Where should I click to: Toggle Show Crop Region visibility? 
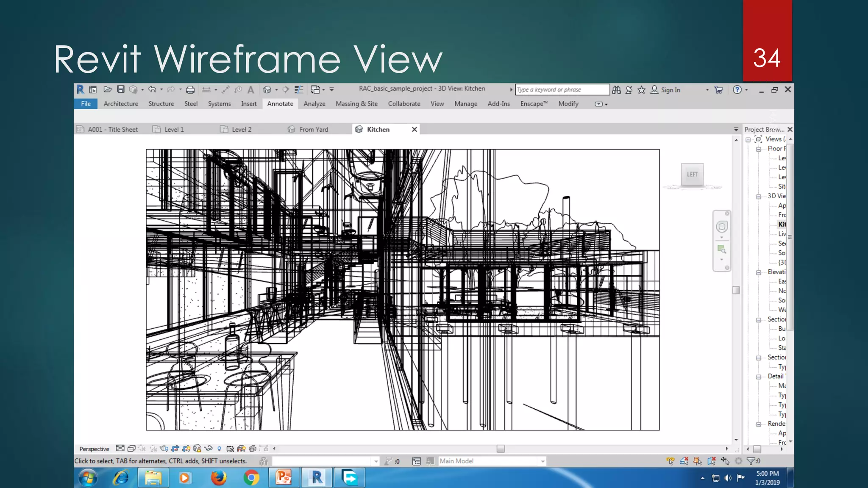[186, 449]
